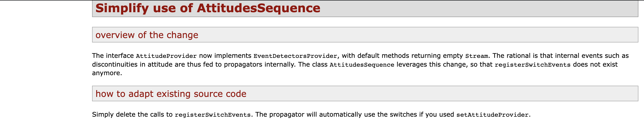Image resolution: width=644 pixels, height=123 pixels.
Task: Click the 'overview of the change' section heading
Action: click(x=147, y=35)
